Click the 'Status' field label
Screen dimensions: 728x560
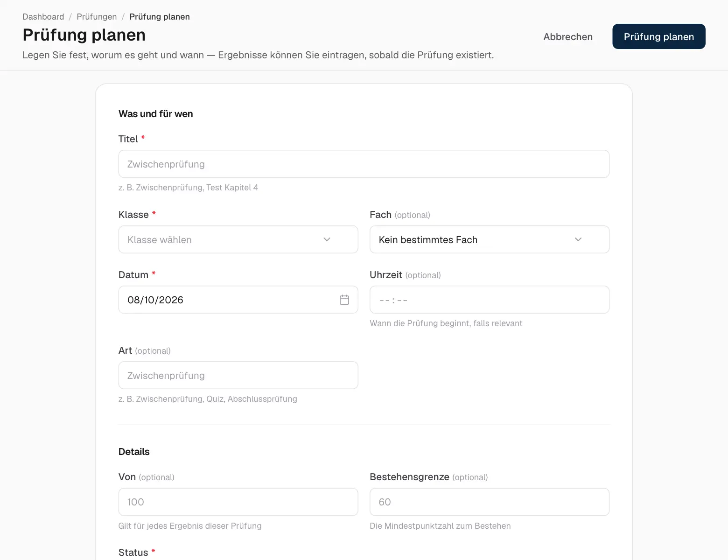tap(133, 553)
